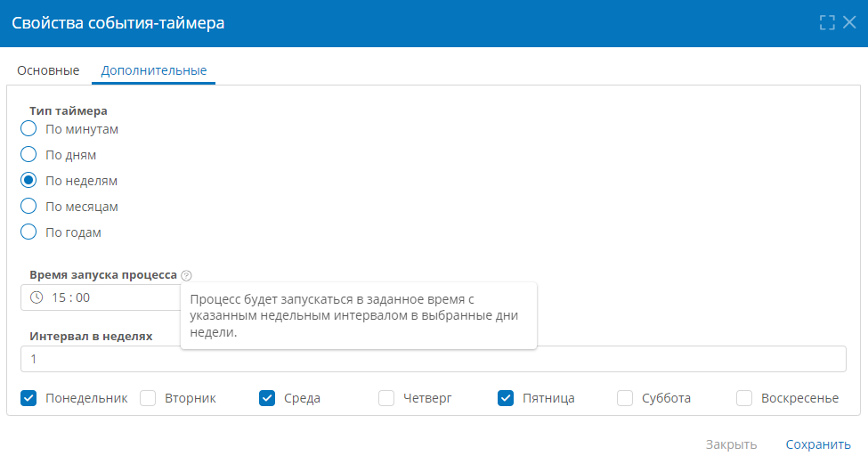Click the tooltip text about weekly interval
Screen dimensions: 868x464
click(354, 315)
